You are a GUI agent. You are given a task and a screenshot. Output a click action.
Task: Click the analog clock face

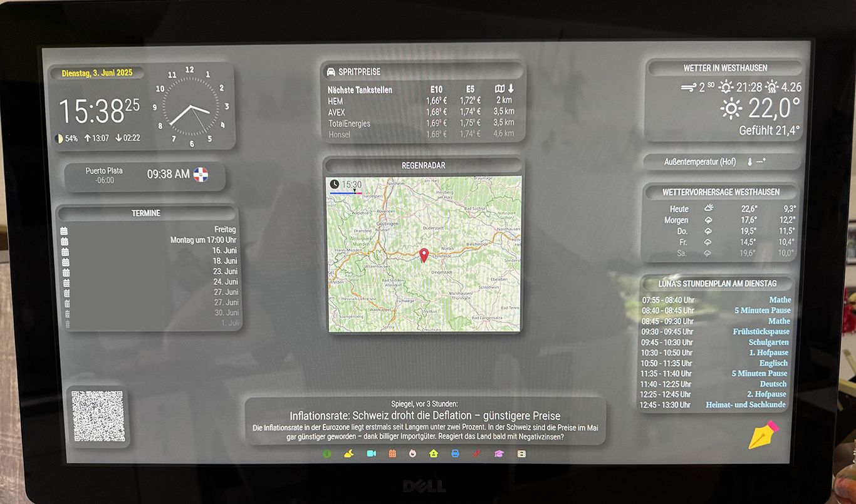click(x=191, y=106)
